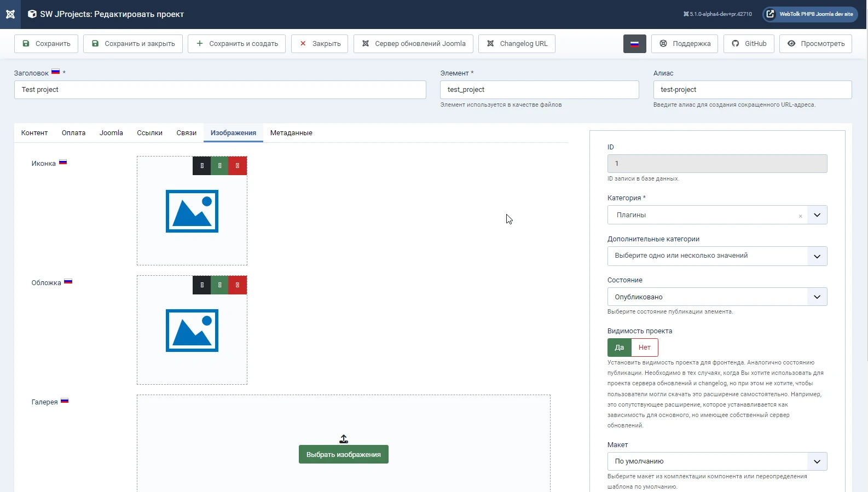Click red delete button on Иконка image
Image resolution: width=868 pixels, height=492 pixels.
point(238,166)
